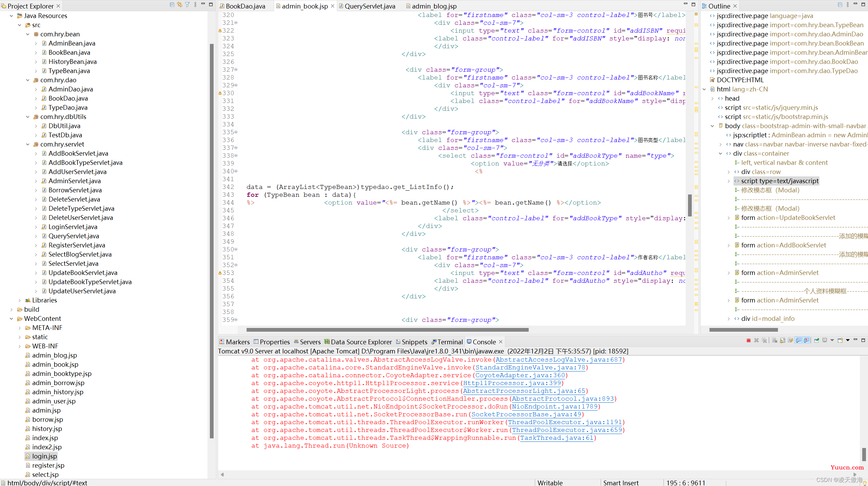Viewport: 868px width, 486px height.
Task: Select login.jsp in Project Explorer
Action: coord(44,456)
